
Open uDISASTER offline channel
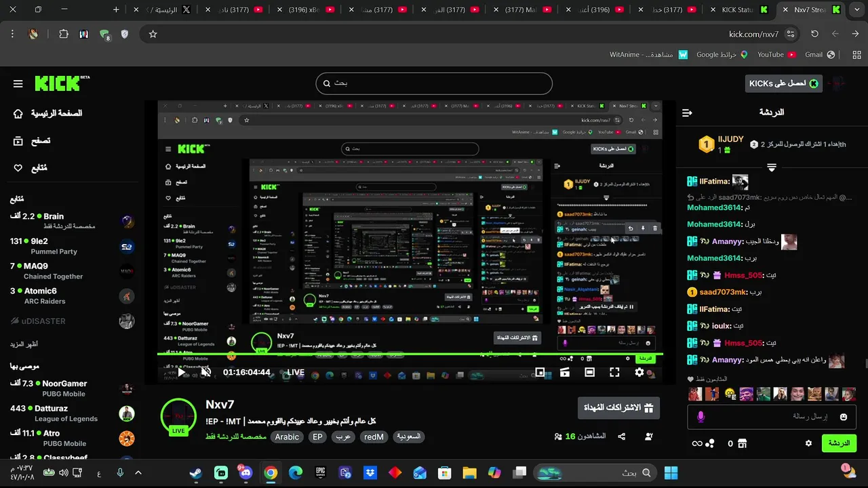pyautogui.click(x=72, y=321)
